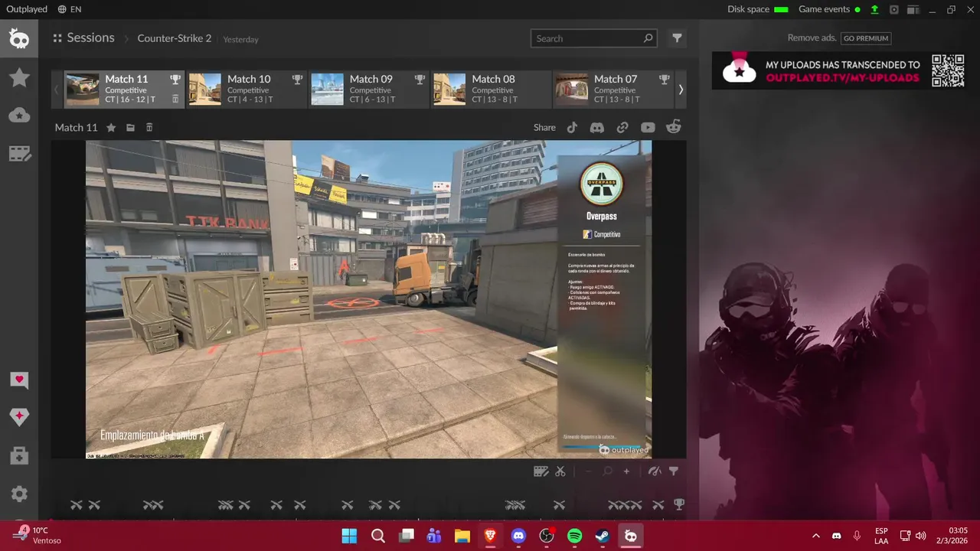Focus the Search input field
Screen dimensions: 980x551
593,38
